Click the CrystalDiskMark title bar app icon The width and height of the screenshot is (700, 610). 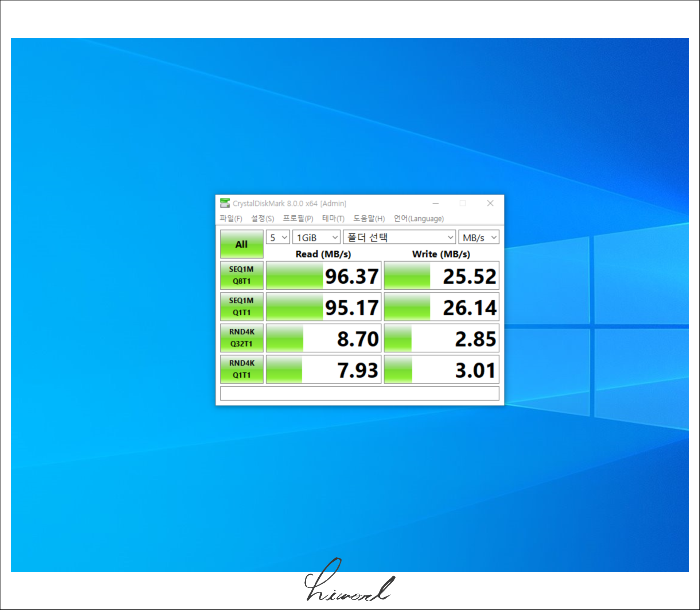coord(225,203)
